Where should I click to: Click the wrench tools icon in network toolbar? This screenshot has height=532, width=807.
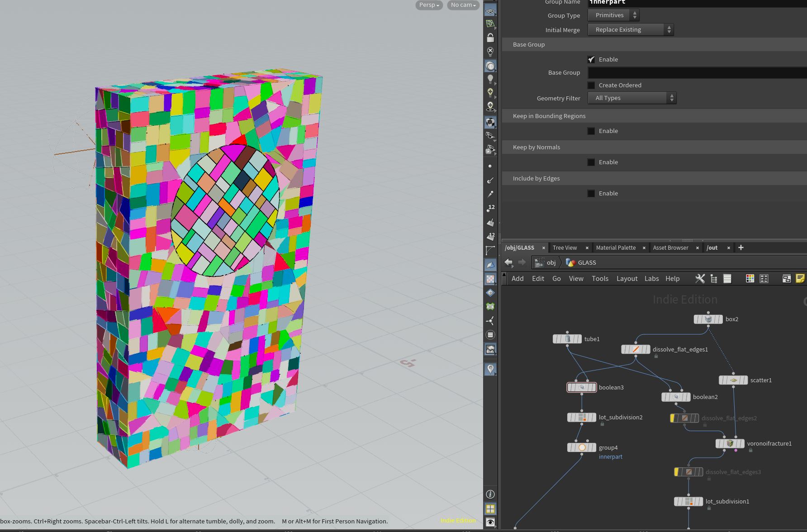tap(700, 279)
